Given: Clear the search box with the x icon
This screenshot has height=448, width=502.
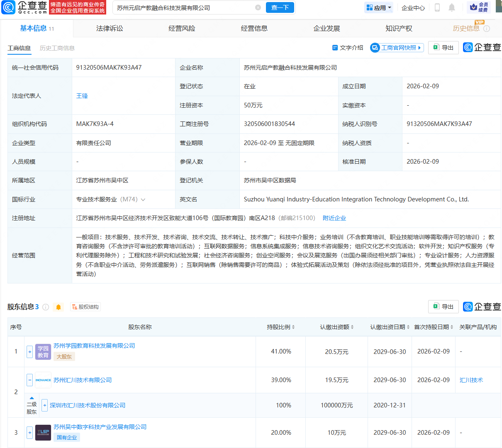Looking at the screenshot, I should click(258, 7).
